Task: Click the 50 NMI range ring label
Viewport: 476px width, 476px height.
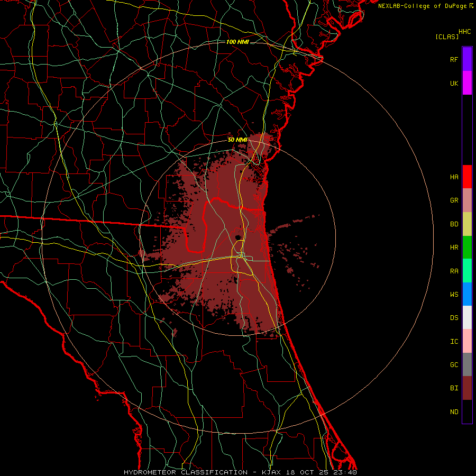Action: (x=237, y=140)
